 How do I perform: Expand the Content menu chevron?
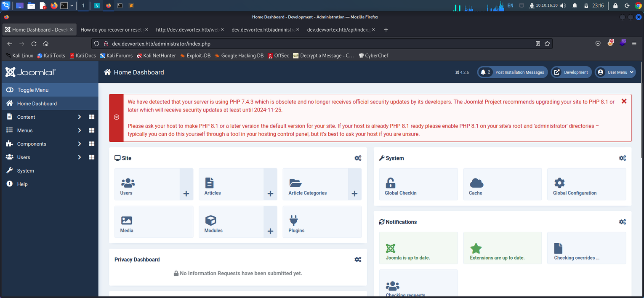pyautogui.click(x=79, y=117)
